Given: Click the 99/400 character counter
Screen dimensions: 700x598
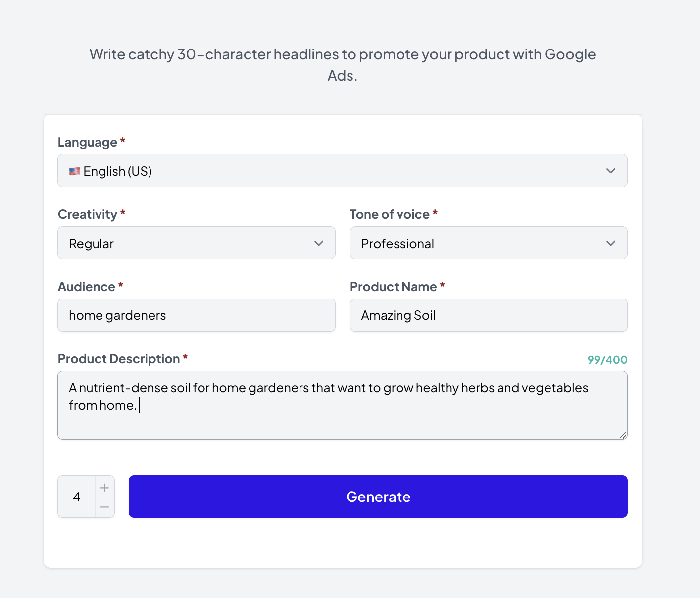Looking at the screenshot, I should pyautogui.click(x=607, y=360).
